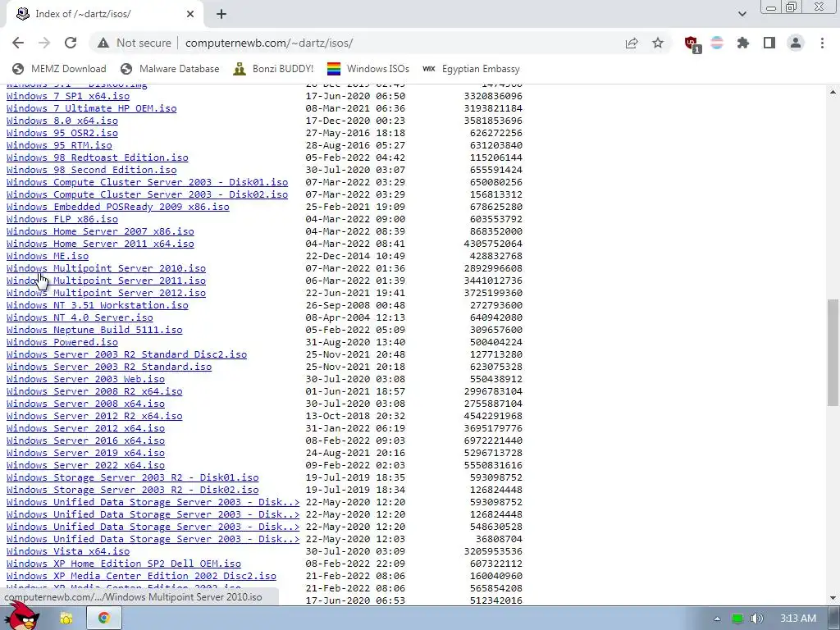Download Windows 7 Ultimate HP OEM.iso
The image size is (840, 630).
pos(92,109)
